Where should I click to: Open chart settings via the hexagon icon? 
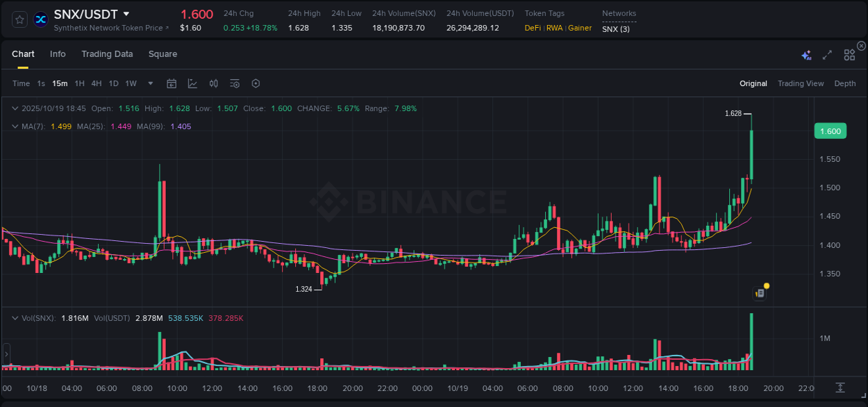click(256, 83)
